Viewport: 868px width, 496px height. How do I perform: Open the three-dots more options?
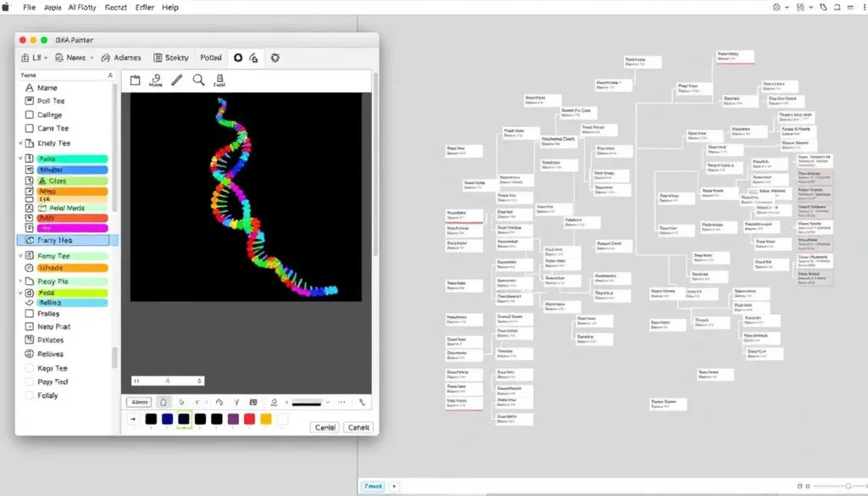pos(342,403)
